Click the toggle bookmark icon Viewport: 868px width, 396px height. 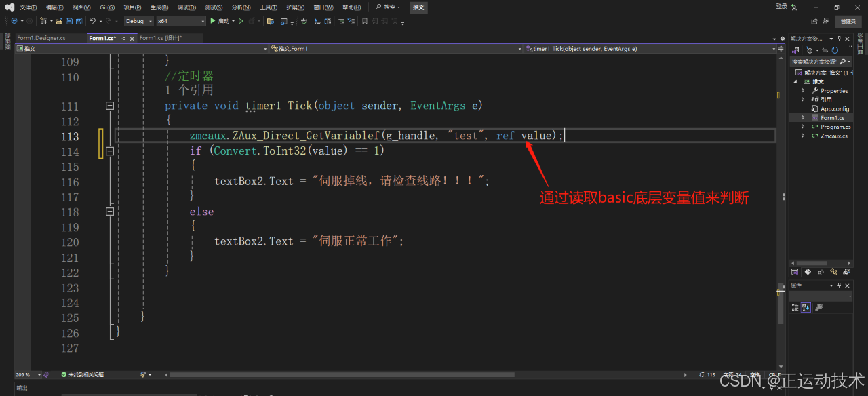[x=365, y=21]
